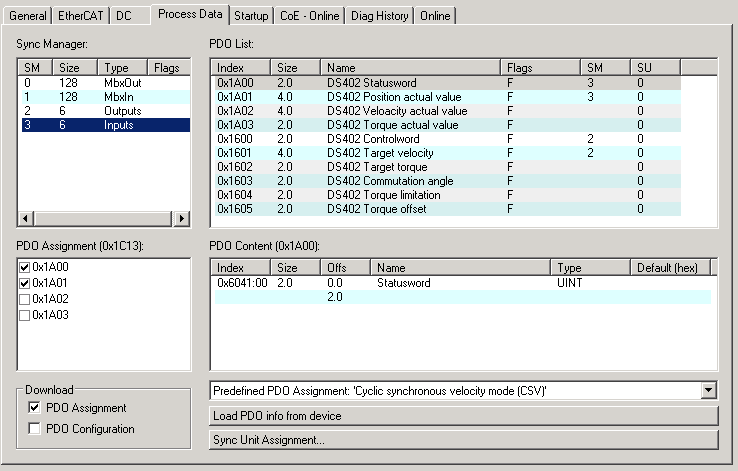Select Sync Manager row 3 Inputs
Image resolution: width=738 pixels, height=471 pixels.
tap(105, 125)
